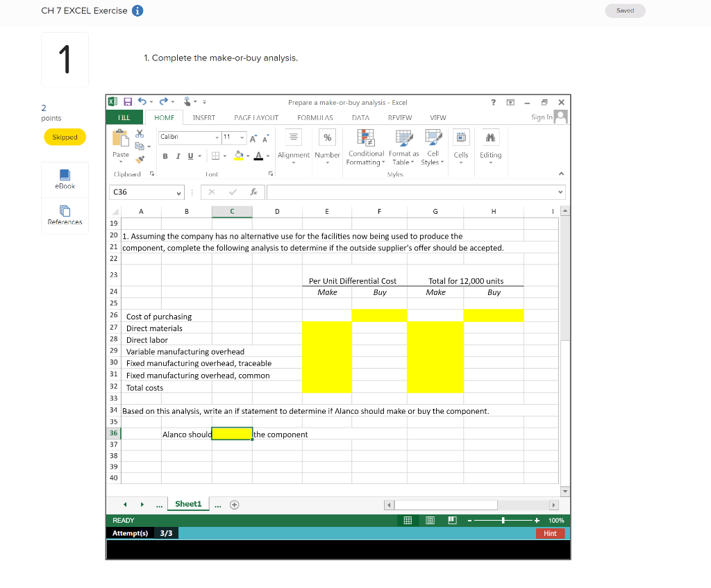Open the Alignment group button

(x=294, y=146)
